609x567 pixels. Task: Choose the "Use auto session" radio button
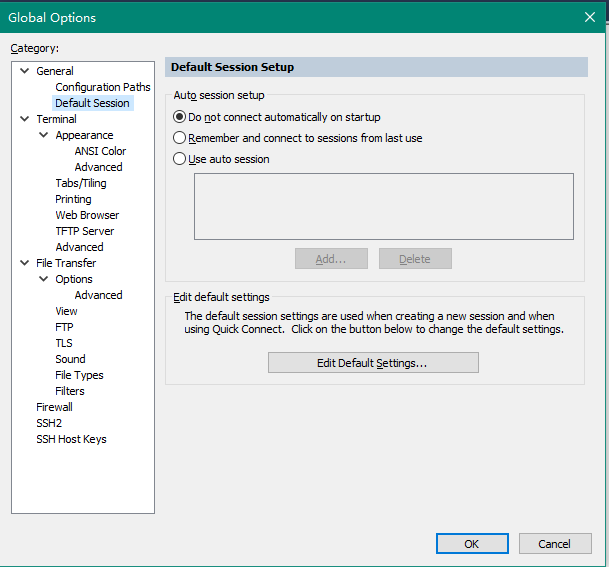pyautogui.click(x=180, y=159)
